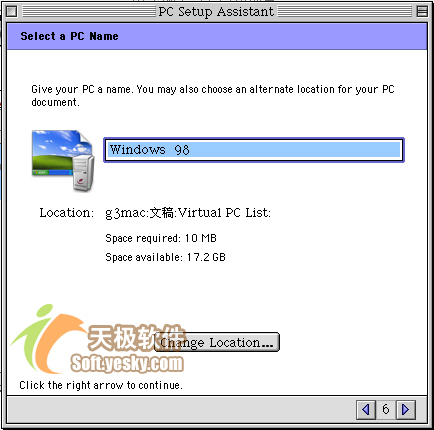Open the Change Location... dialog
This screenshot has height=430, width=434.
pos(217,342)
